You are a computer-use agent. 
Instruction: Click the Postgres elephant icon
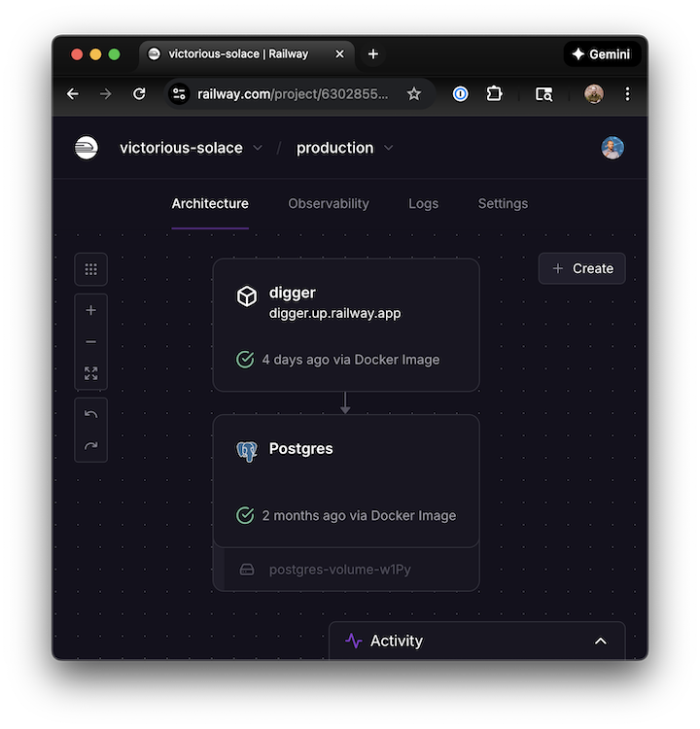click(247, 451)
